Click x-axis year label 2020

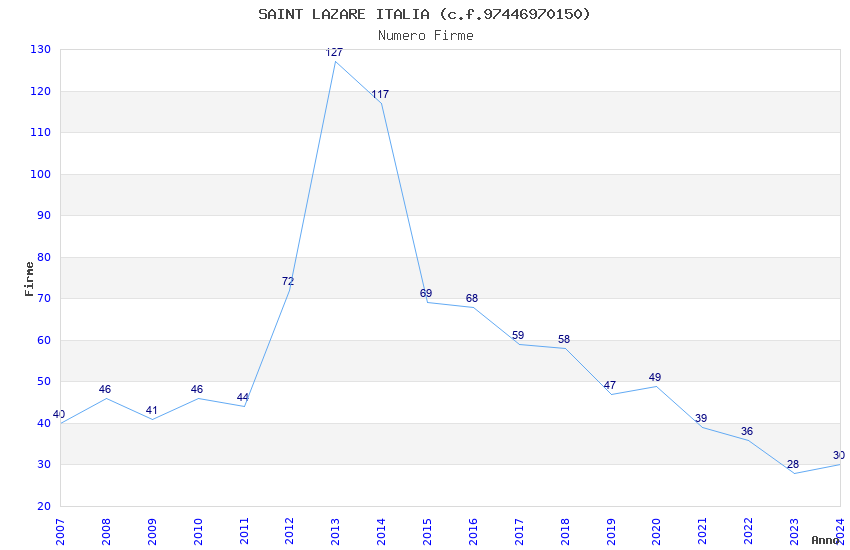click(x=656, y=532)
